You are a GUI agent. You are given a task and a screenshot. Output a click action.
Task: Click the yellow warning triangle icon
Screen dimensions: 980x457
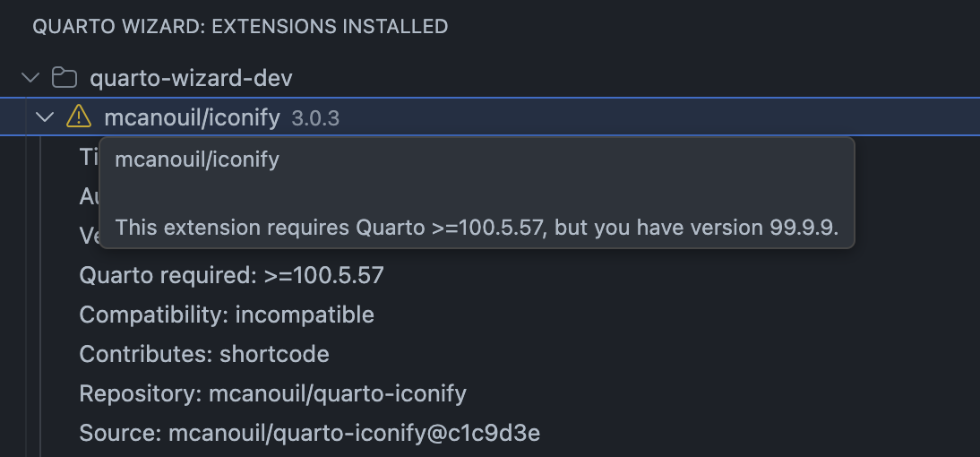pos(79,116)
